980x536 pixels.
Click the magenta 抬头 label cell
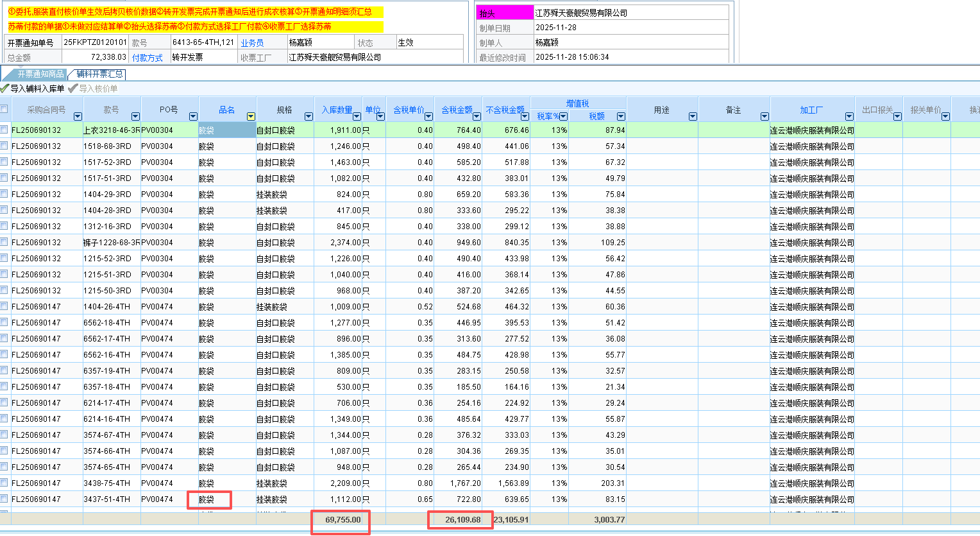pyautogui.click(x=504, y=13)
